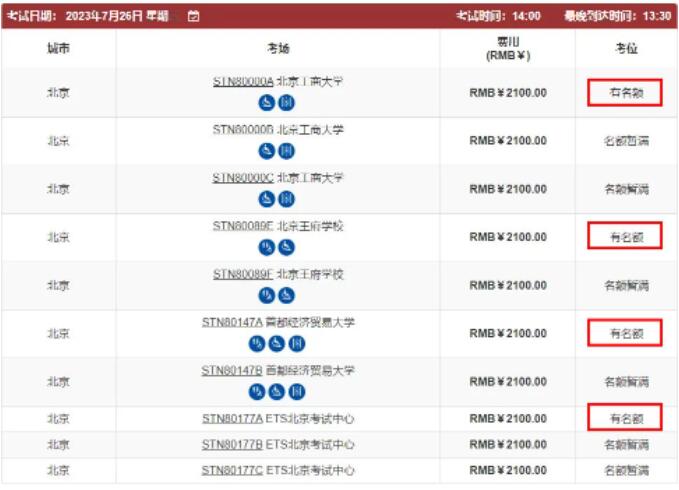Viewport: 679px width, 490px height.
Task: Select 有名额 seat for STN80089E
Action: 625,236
